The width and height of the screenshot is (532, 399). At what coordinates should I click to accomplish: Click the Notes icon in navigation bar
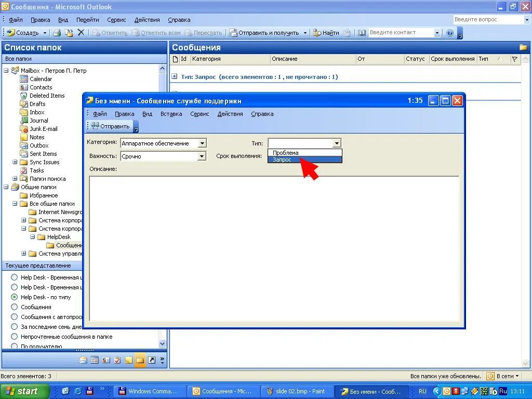pyautogui.click(x=129, y=360)
